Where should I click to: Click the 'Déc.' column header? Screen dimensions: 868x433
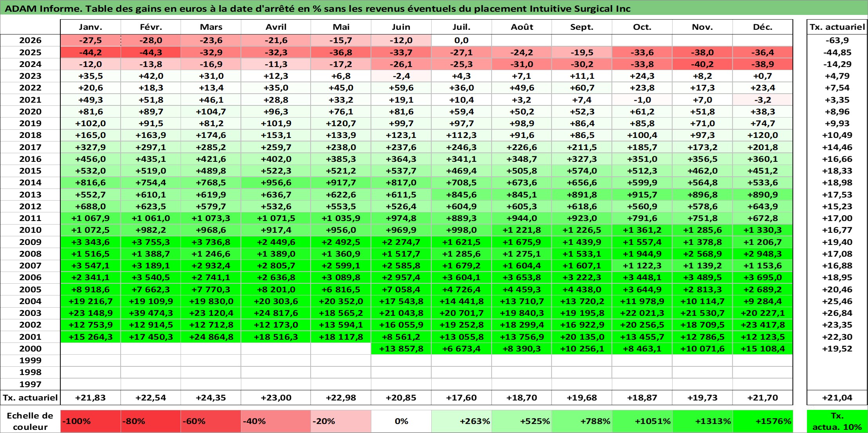click(x=763, y=27)
